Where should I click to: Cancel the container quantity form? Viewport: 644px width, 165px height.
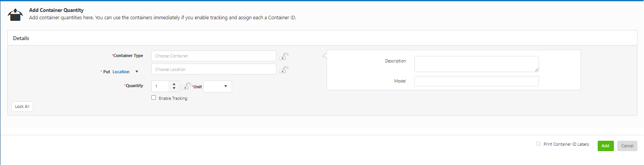627,146
